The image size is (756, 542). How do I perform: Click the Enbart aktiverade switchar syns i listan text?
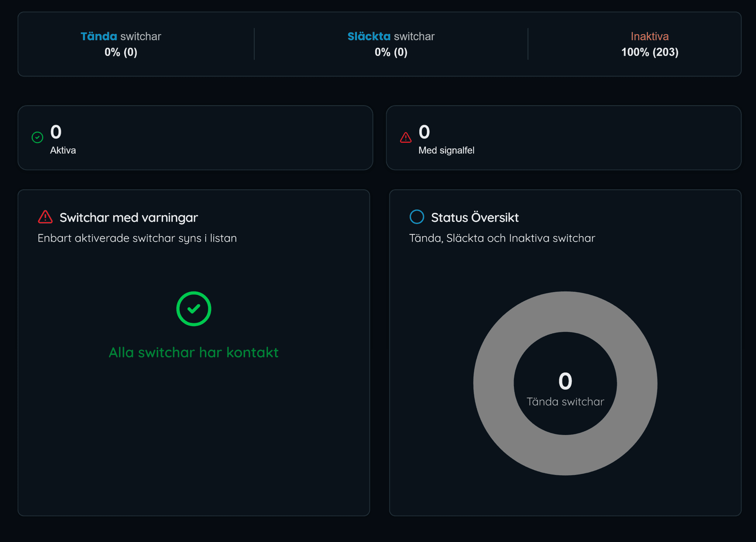[x=137, y=238]
